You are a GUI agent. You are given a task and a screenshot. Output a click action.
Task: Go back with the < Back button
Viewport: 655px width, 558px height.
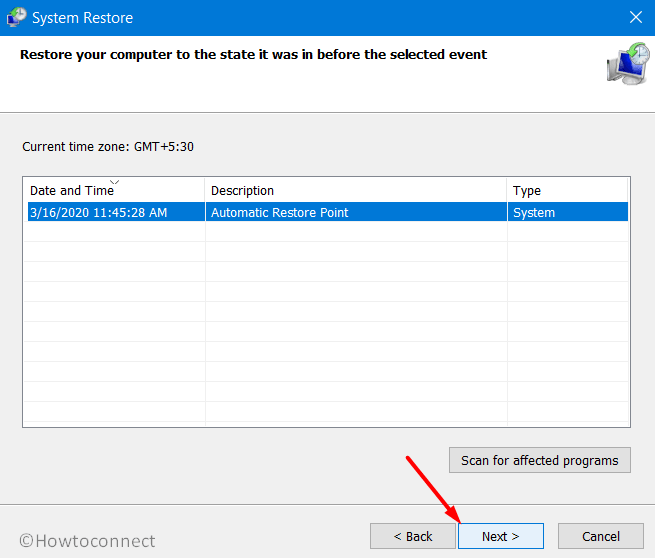pyautogui.click(x=413, y=536)
